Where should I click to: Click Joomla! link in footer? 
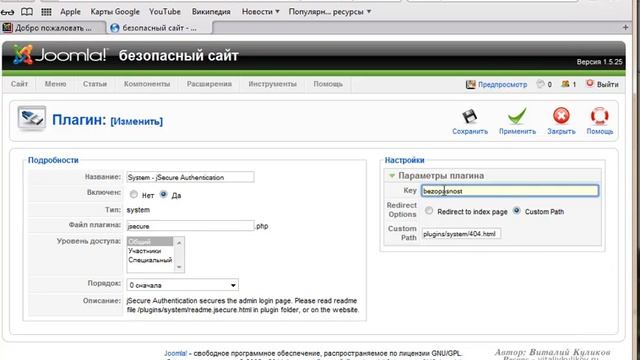176,353
